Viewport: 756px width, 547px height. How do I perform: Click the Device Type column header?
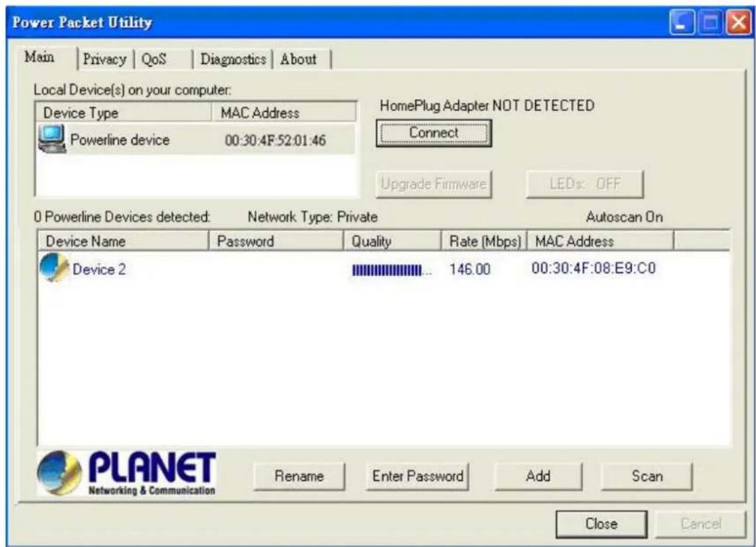click(124, 113)
